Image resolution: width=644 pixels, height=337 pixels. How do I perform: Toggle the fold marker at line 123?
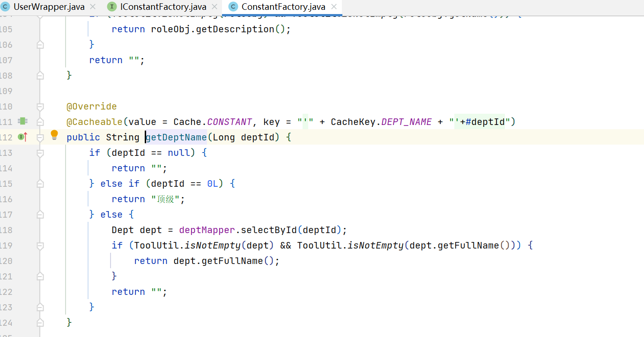point(40,307)
